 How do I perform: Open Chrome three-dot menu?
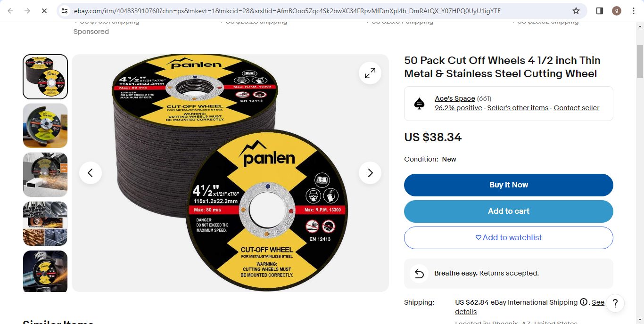click(634, 11)
